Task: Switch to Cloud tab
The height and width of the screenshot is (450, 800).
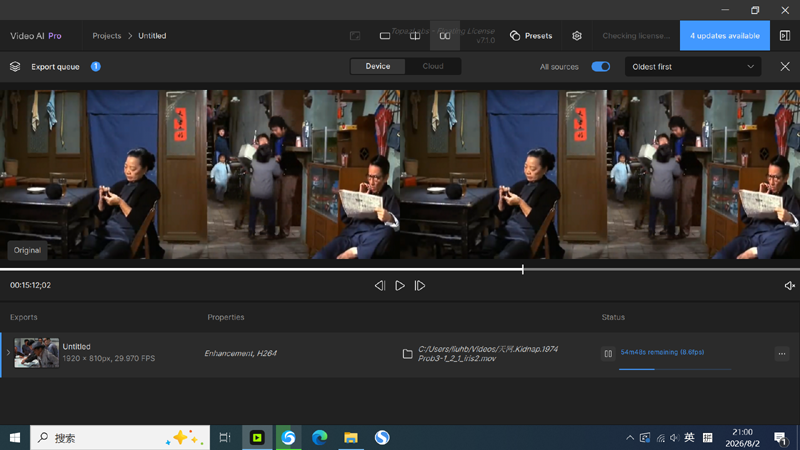Action: [433, 66]
